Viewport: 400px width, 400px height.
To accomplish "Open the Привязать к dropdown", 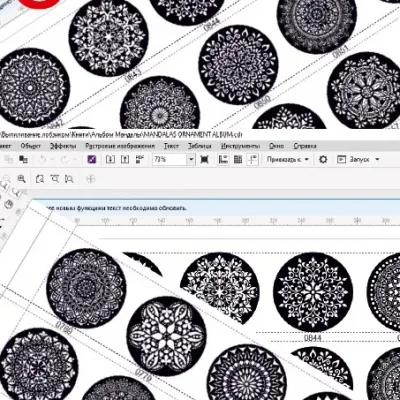I will pyautogui.click(x=288, y=159).
